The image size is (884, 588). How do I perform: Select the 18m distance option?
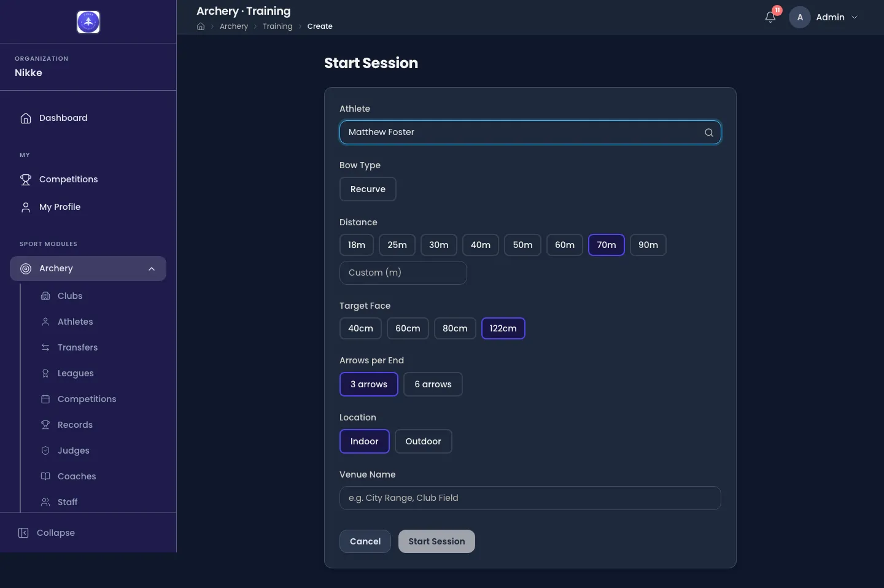(357, 245)
